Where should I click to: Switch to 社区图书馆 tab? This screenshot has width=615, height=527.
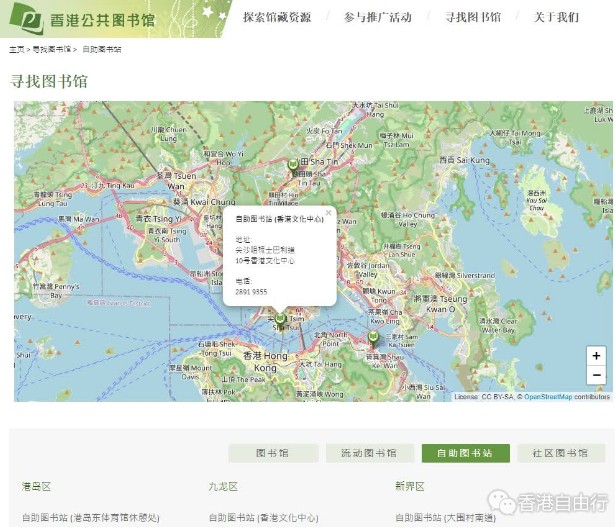click(x=561, y=453)
